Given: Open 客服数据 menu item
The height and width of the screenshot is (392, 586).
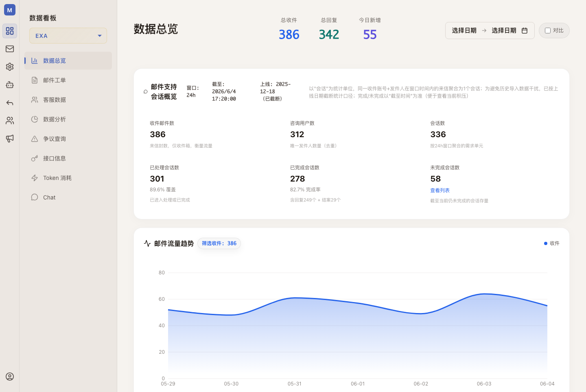Looking at the screenshot, I should point(68,100).
